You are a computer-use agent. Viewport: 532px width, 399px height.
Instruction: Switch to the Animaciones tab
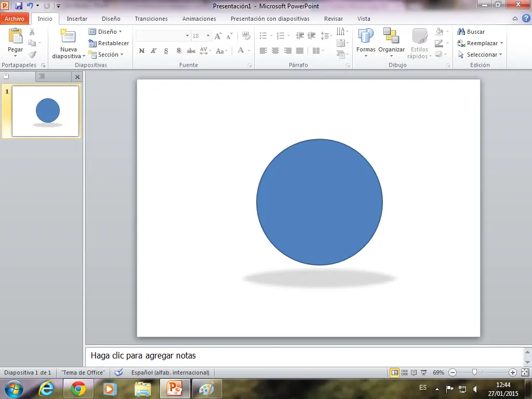(x=199, y=19)
